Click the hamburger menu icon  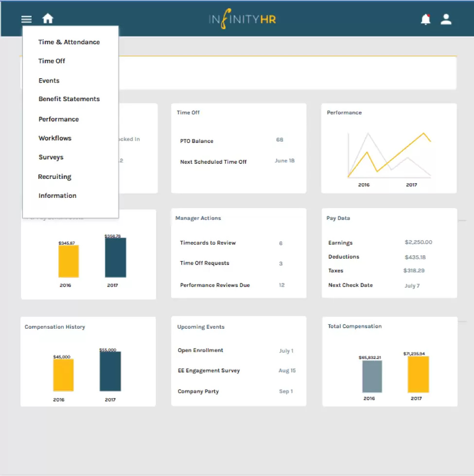pos(26,19)
